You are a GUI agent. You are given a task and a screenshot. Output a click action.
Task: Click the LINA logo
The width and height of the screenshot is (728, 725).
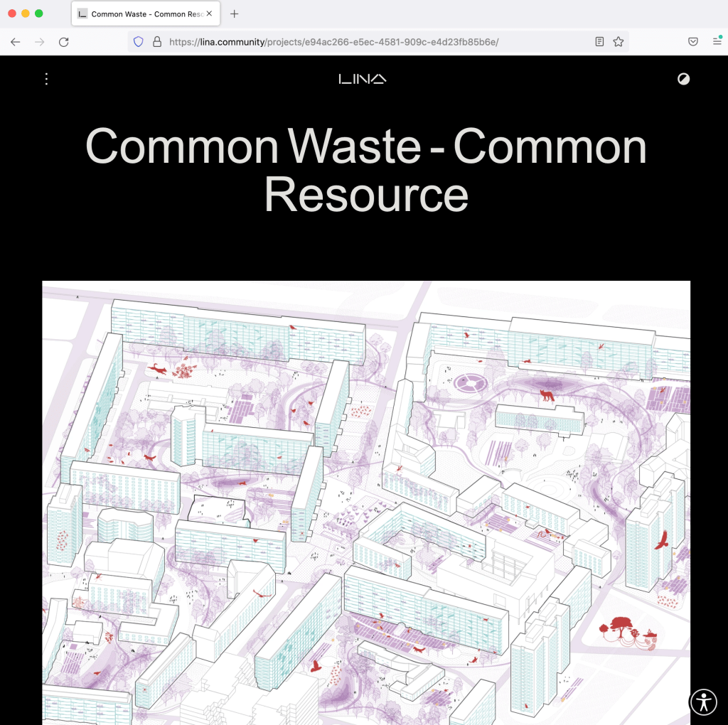coord(363,79)
